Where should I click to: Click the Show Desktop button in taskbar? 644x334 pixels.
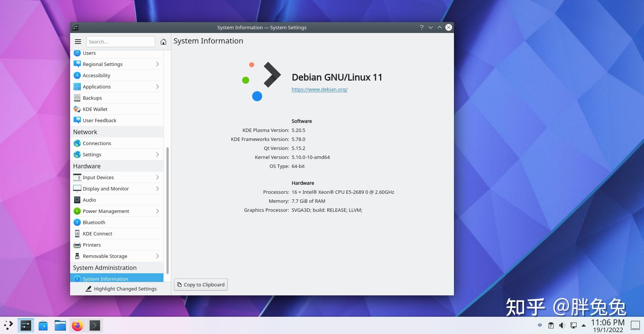(x=635, y=325)
